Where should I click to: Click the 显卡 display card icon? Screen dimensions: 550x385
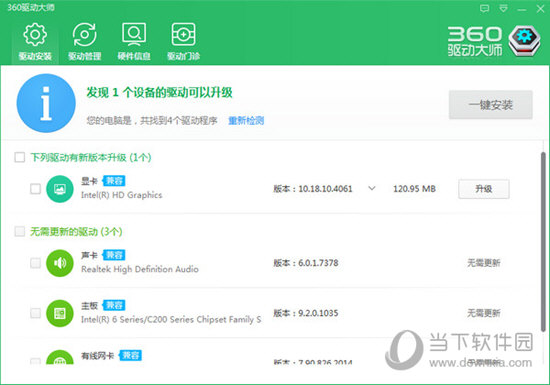(x=60, y=189)
